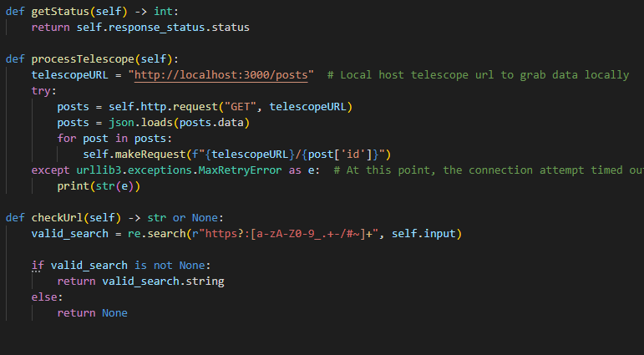This screenshot has width=644, height=355.
Task: Click 'self.http.request' call
Action: point(163,107)
